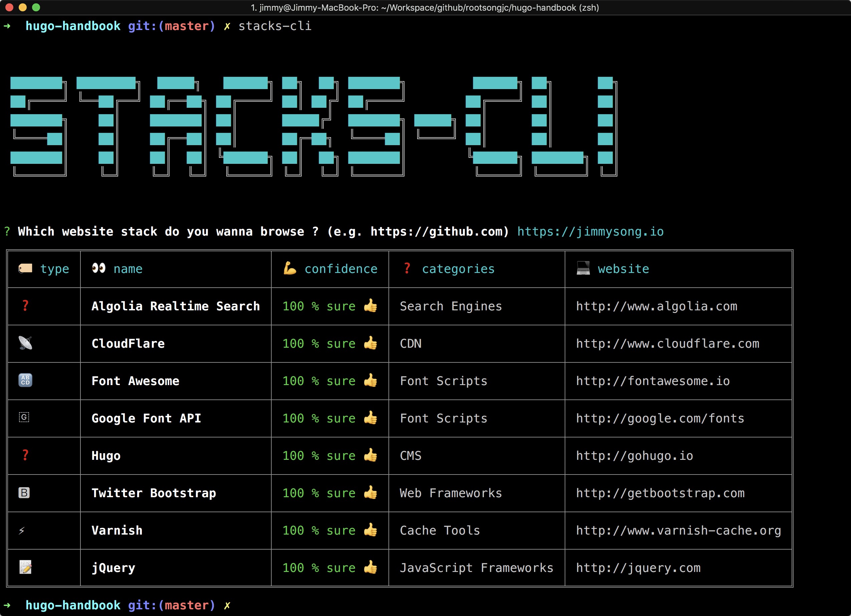Click the label tag icon beside type header
Screen dimensions: 851x616
coord(25,268)
